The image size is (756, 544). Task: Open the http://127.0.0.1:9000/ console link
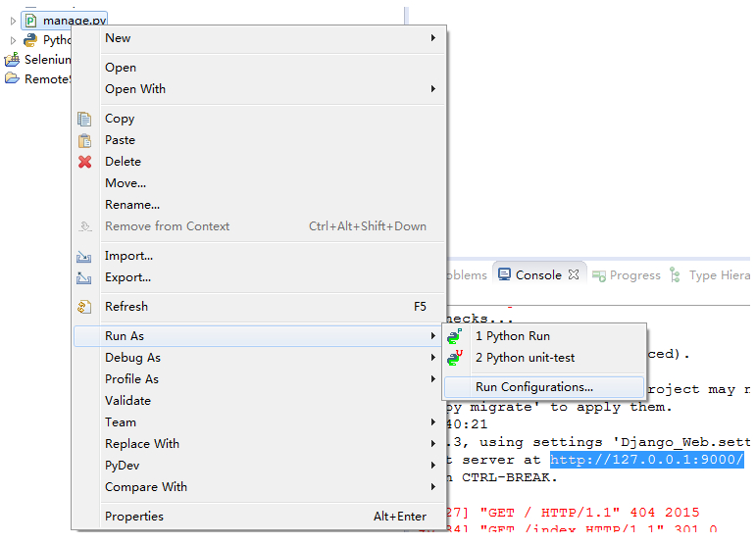pyautogui.click(x=646, y=459)
